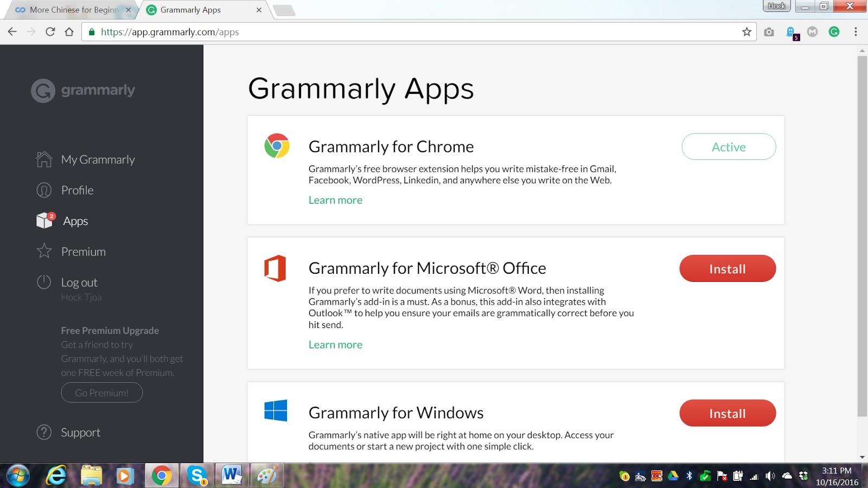
Task: Click the camera screenshot extension icon
Action: (769, 32)
